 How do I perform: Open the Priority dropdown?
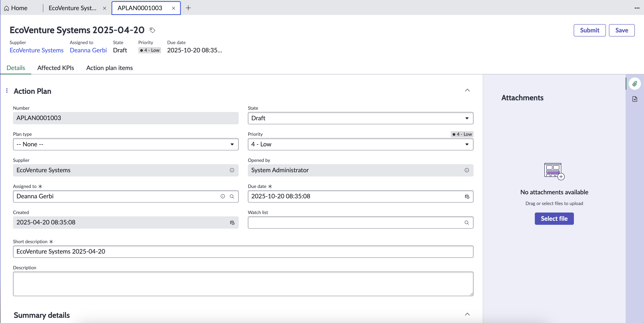[360, 144]
